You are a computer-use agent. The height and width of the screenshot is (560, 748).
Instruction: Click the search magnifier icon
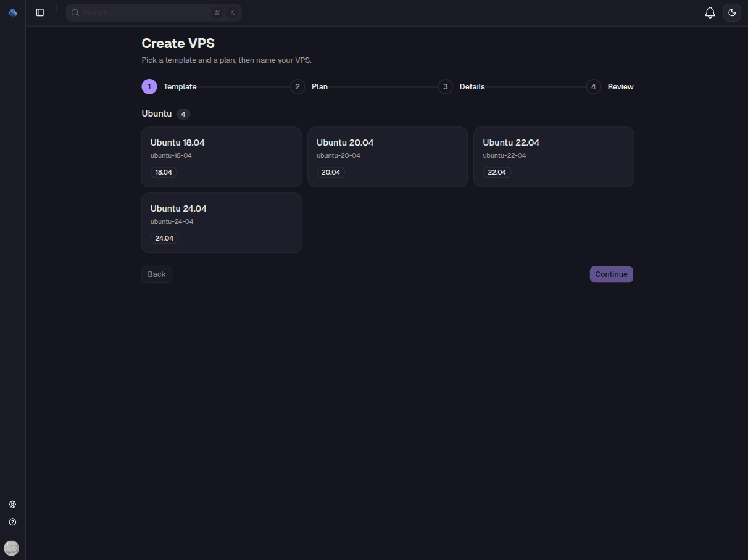tap(75, 12)
